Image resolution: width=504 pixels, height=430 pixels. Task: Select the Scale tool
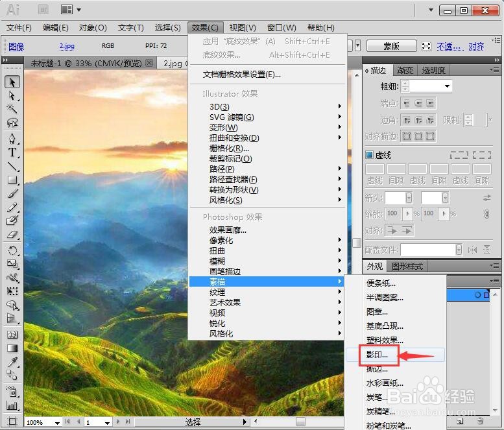pos(12,264)
